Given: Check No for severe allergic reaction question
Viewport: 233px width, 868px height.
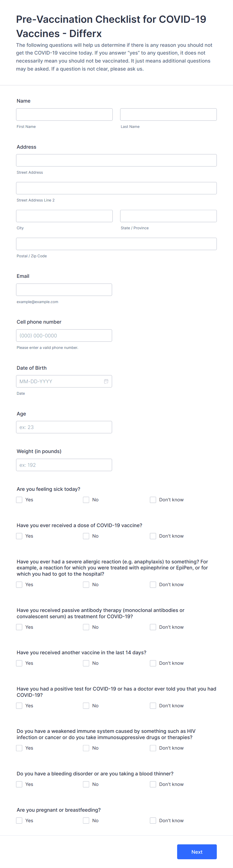Looking at the screenshot, I should (86, 585).
